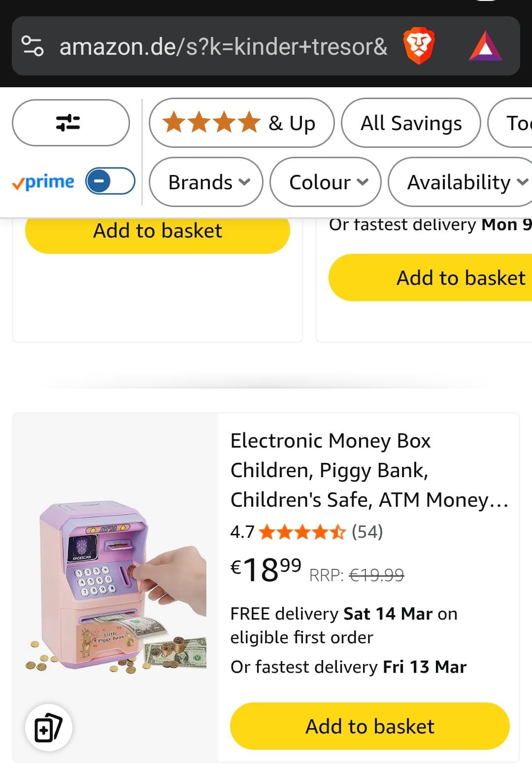Viewport: 532px width, 769px height.
Task: Open the Colour filter dropdown
Action: [x=325, y=182]
